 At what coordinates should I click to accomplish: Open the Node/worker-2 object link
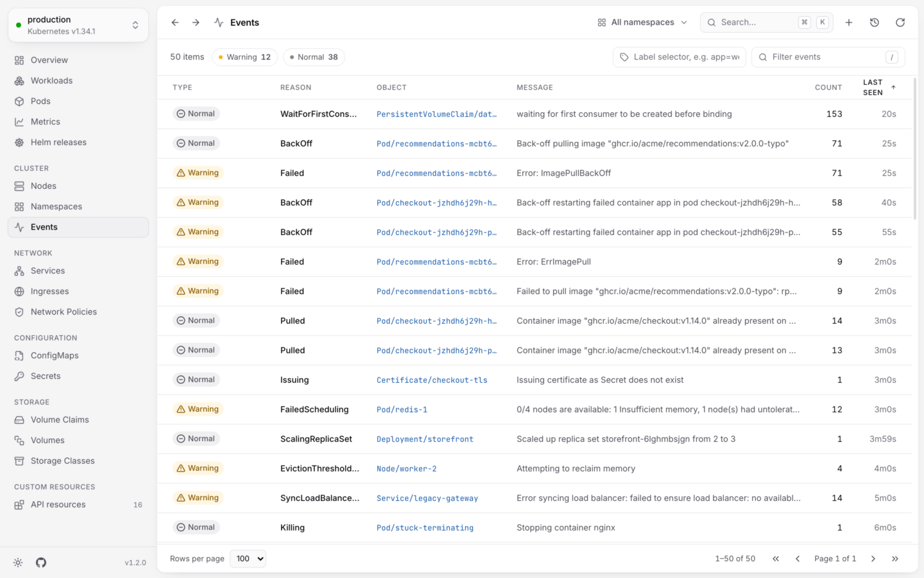coord(407,469)
